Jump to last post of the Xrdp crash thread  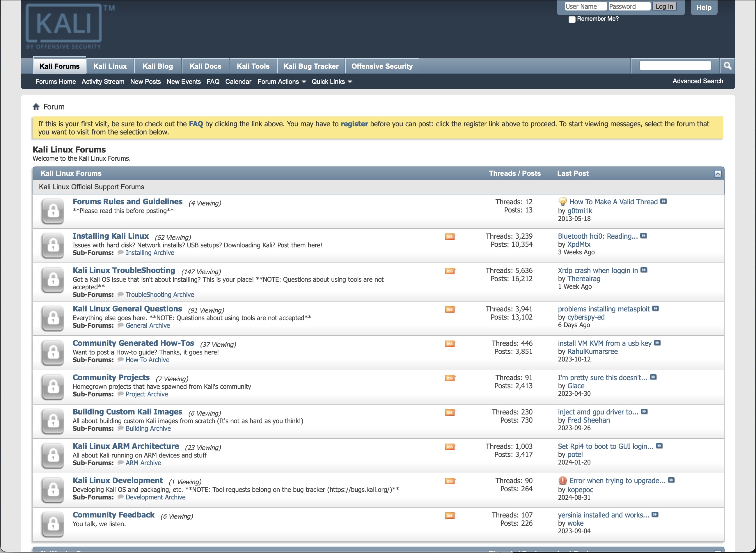pyautogui.click(x=644, y=270)
